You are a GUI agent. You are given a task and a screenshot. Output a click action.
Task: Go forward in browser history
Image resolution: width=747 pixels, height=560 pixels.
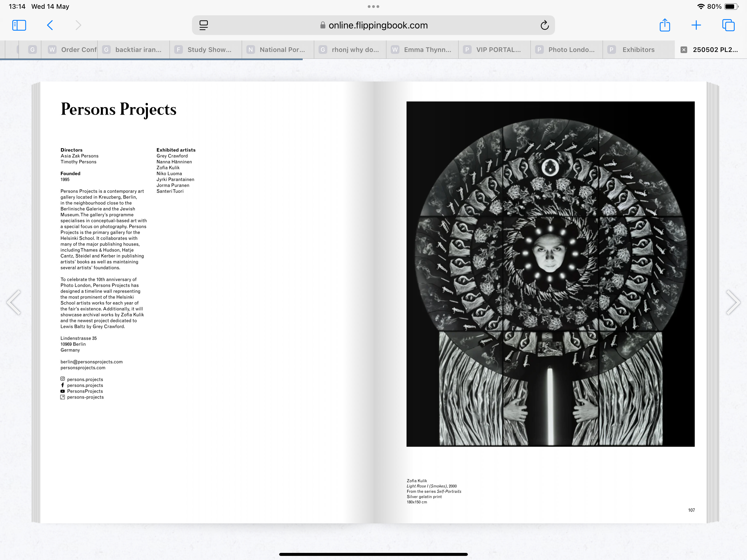(78, 25)
